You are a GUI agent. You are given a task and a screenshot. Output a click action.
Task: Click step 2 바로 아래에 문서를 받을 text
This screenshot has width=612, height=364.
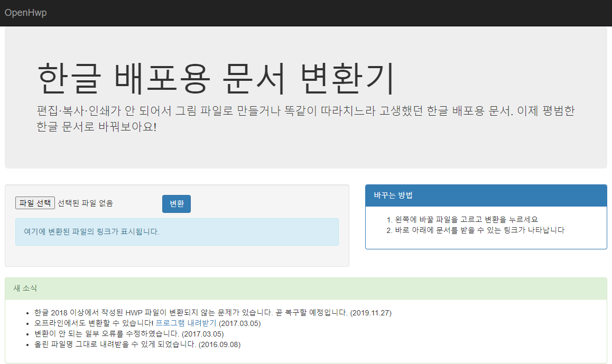pos(480,230)
